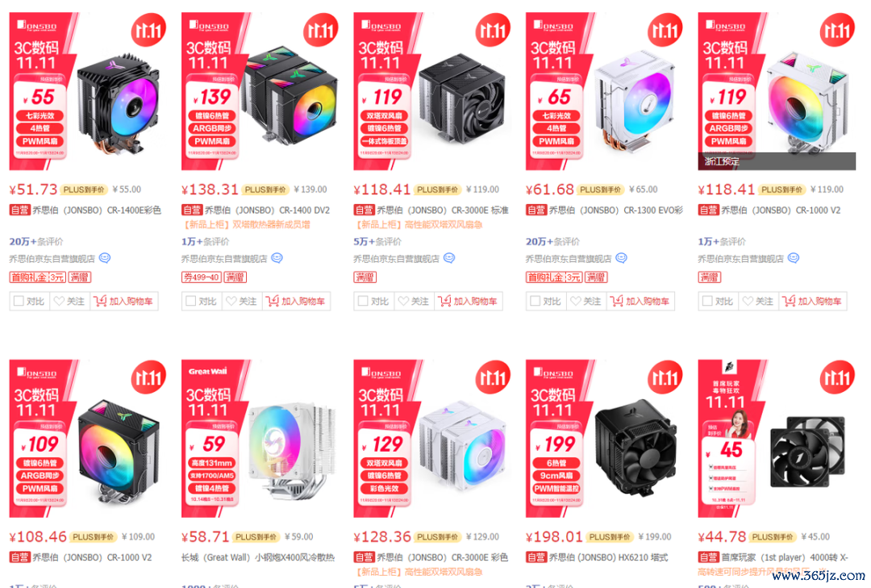Viewport: 871px width, 588px height.
Task: Click chat icon beside CR-1400E store name
Action: 105,258
